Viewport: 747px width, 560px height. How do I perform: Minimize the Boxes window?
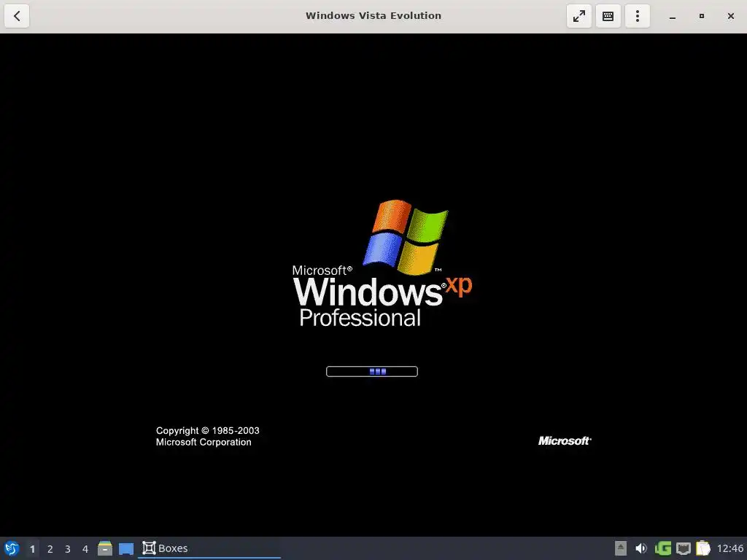pos(672,16)
